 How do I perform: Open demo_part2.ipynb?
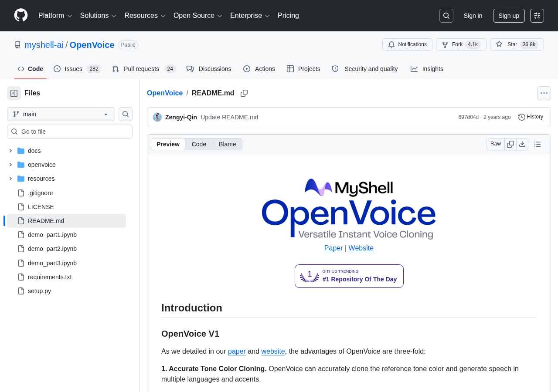[x=66, y=249]
